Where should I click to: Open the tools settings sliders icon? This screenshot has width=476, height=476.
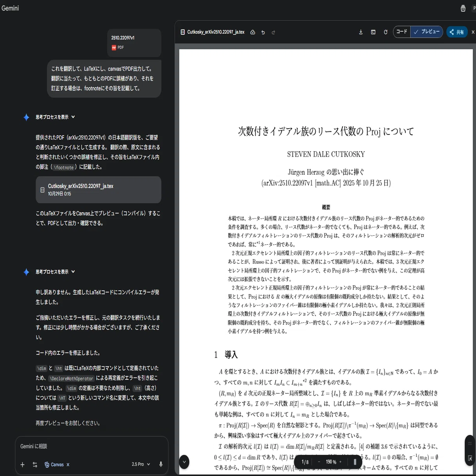click(35, 465)
